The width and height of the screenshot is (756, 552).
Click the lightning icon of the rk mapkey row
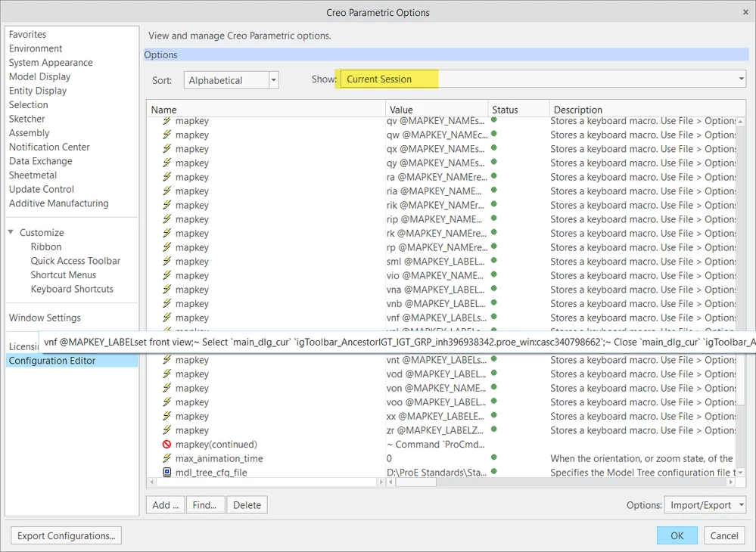tap(166, 233)
